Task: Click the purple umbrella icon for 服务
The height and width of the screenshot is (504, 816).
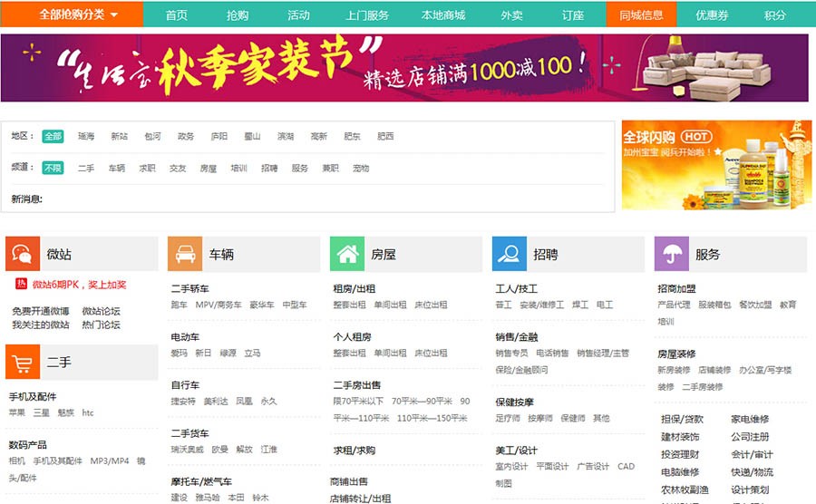Action: tap(672, 255)
